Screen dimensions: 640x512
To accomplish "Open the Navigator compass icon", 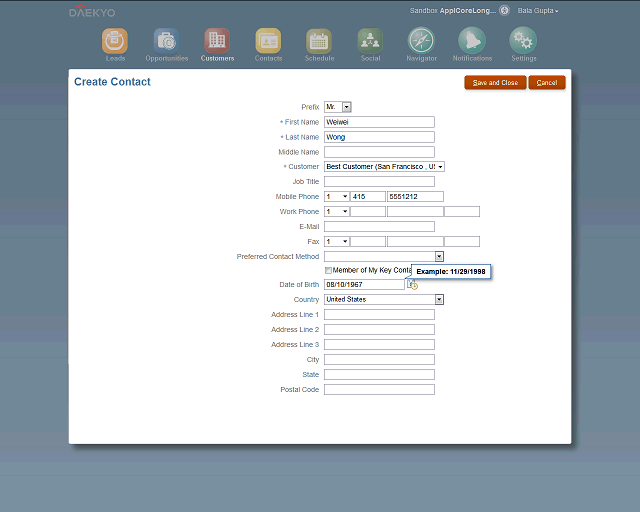I will (x=421, y=40).
